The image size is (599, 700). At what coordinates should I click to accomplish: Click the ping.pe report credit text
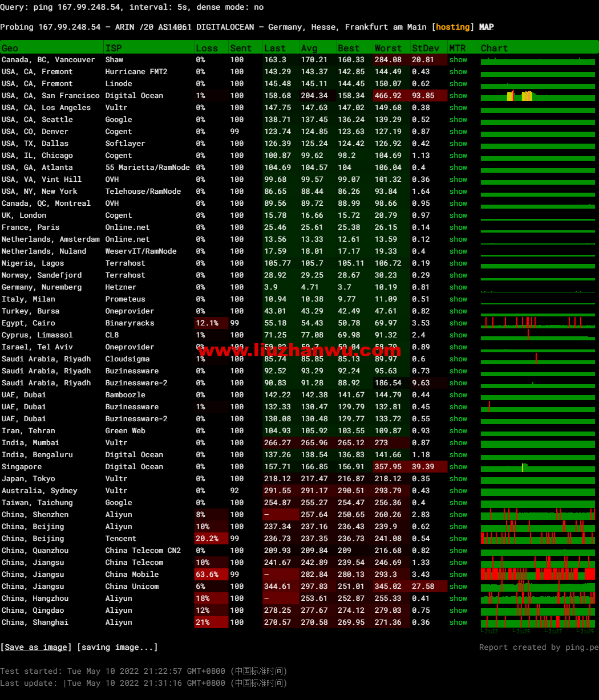pos(539,647)
